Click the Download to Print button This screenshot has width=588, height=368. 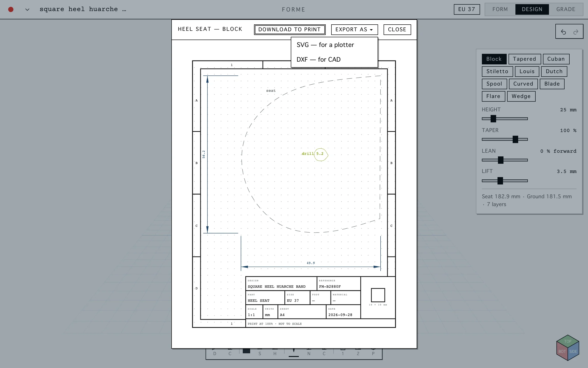coord(290,29)
